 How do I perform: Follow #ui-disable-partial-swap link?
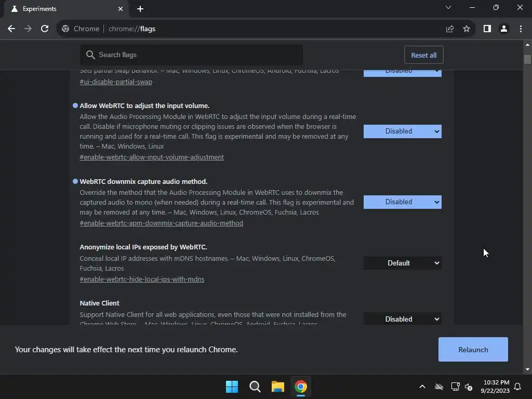116,82
